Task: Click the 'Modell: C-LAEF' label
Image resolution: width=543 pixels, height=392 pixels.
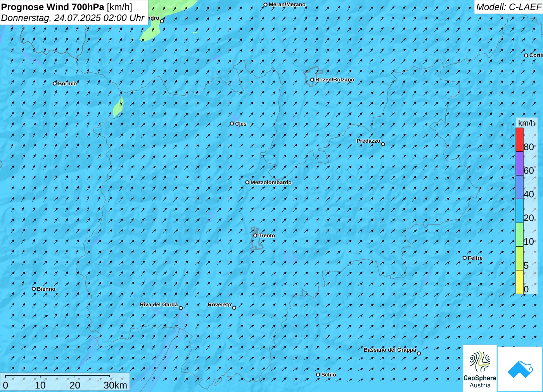Action: click(508, 7)
